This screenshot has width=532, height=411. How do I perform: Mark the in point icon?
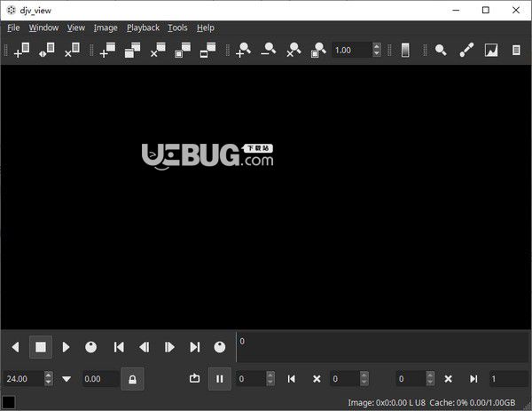(x=291, y=379)
